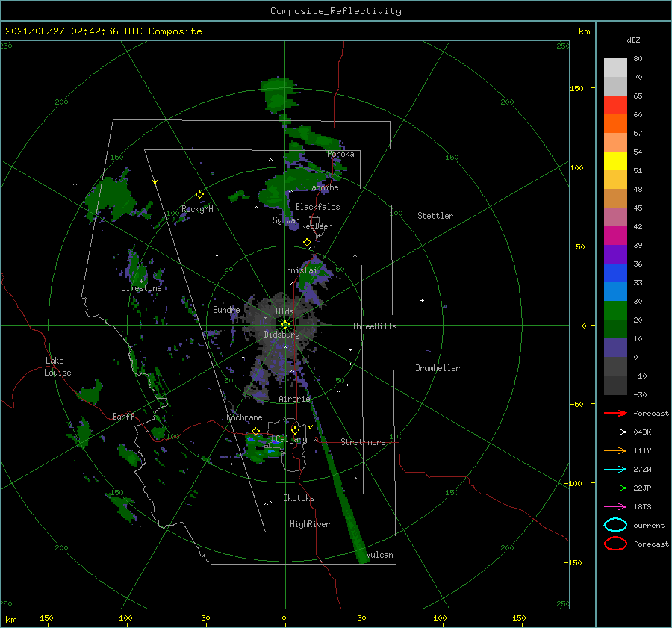
Task: Click the Sundre city label
Action: [x=226, y=309]
